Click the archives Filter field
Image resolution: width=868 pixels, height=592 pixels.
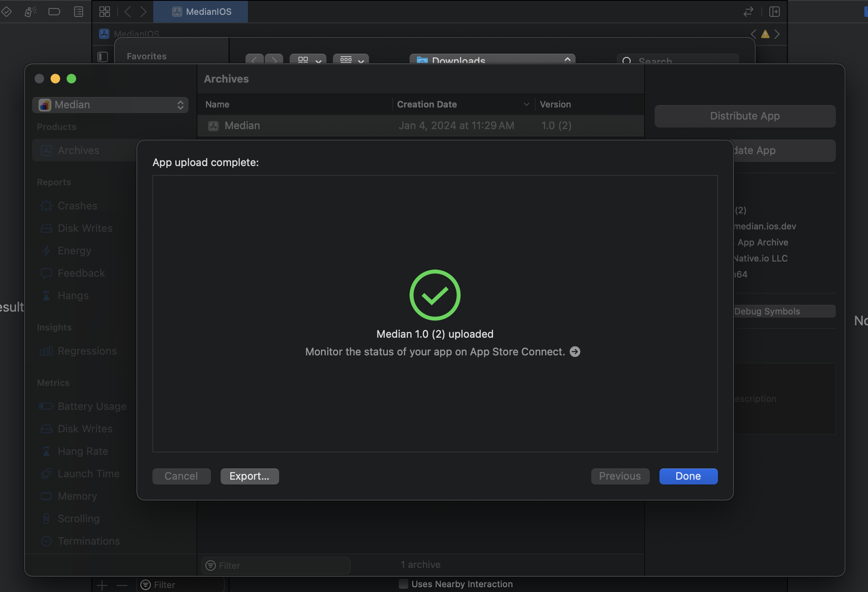276,565
